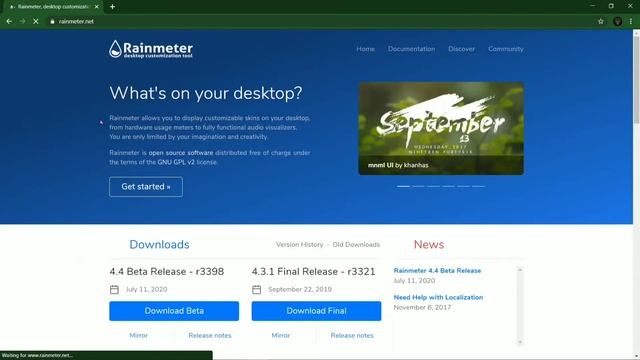Open the Chrome three-dot menu
This screenshot has width=640, height=360.
point(631,21)
